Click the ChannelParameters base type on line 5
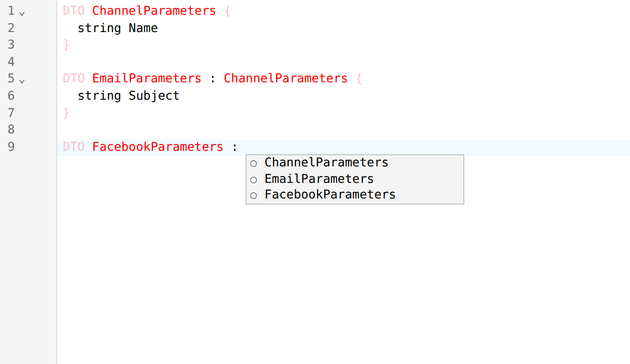 (x=285, y=78)
